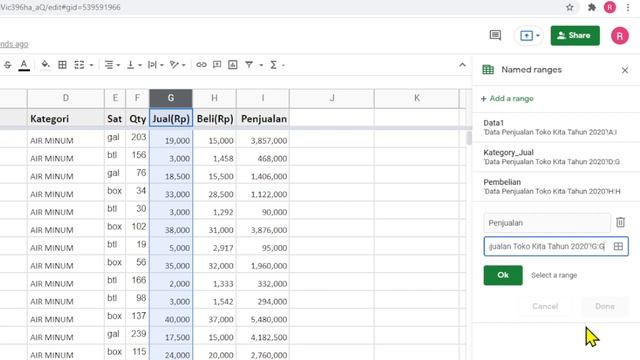This screenshot has height=360, width=640.
Task: Open filter views dropdown arrow
Action: pos(261,65)
